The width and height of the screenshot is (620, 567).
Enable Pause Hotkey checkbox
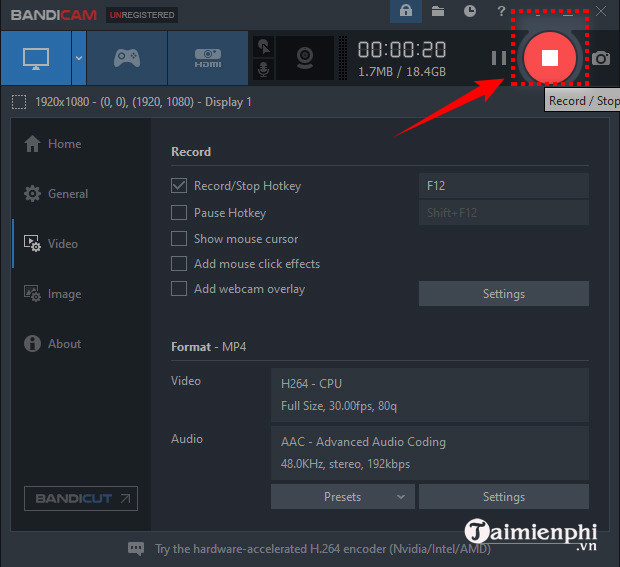point(179,212)
